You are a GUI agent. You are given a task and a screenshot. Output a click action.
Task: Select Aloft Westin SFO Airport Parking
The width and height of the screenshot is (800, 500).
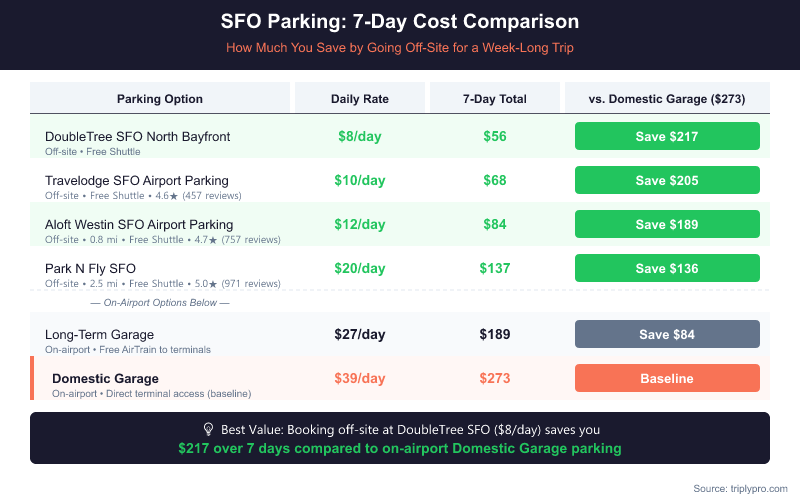click(139, 224)
